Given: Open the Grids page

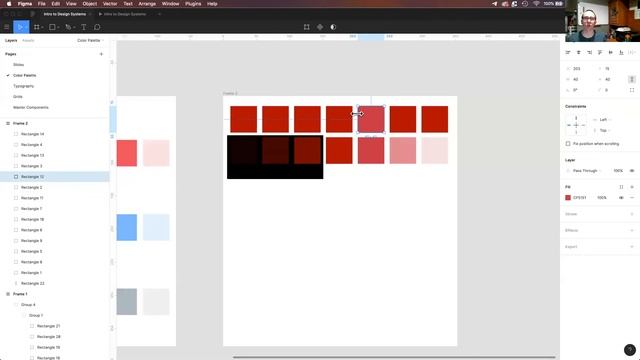Looking at the screenshot, I should tap(18, 97).
